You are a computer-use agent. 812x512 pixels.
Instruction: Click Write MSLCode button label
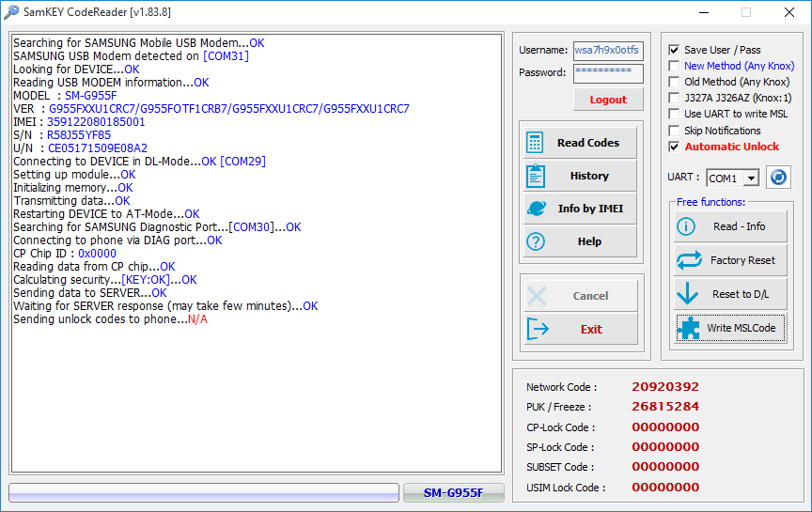click(x=742, y=328)
